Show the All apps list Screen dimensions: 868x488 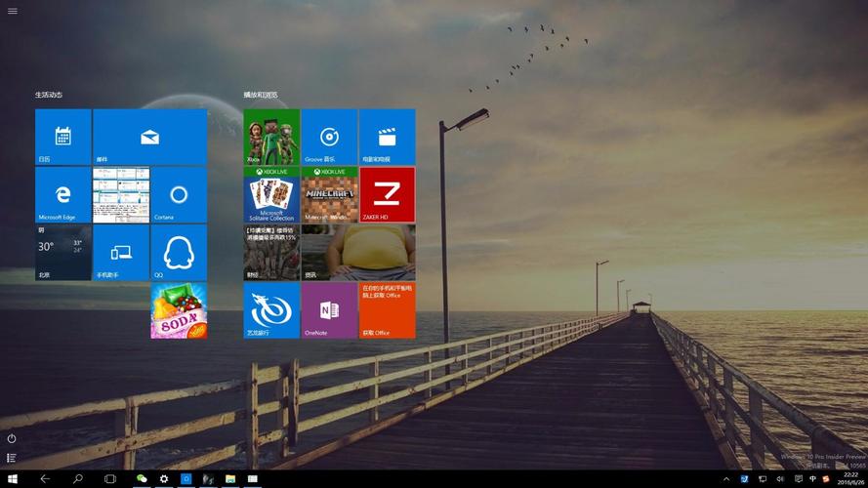click(11, 458)
